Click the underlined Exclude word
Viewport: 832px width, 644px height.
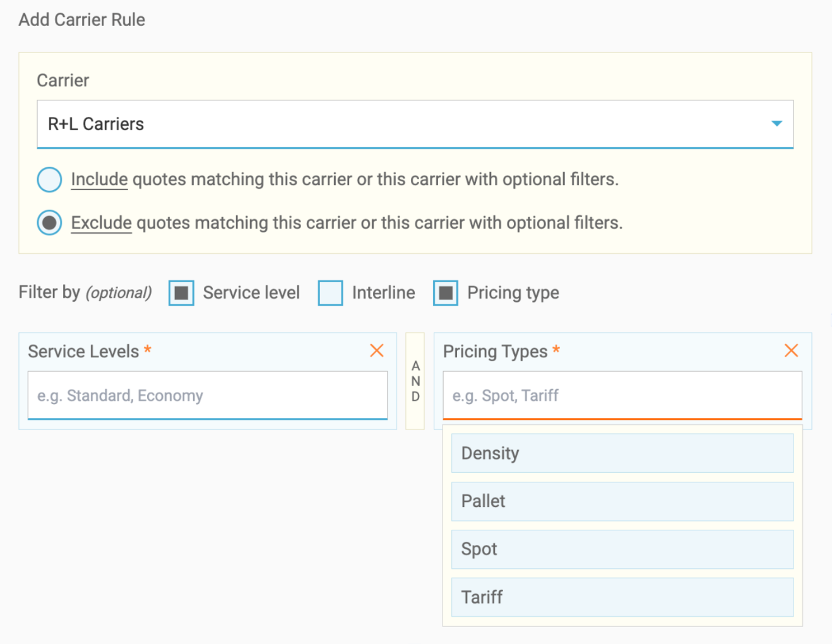coord(101,223)
